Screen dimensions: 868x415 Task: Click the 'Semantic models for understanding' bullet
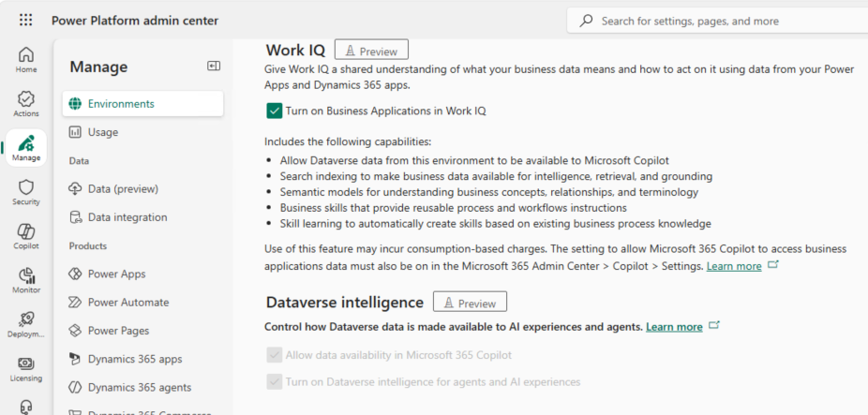[488, 192]
